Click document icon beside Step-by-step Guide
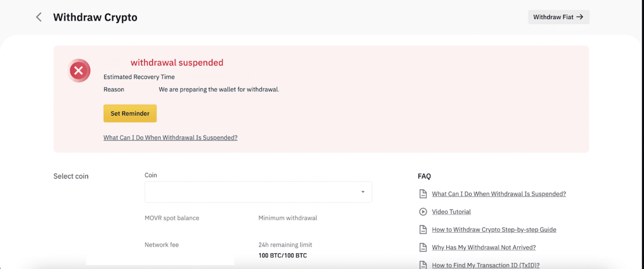644x269 pixels. point(423,230)
